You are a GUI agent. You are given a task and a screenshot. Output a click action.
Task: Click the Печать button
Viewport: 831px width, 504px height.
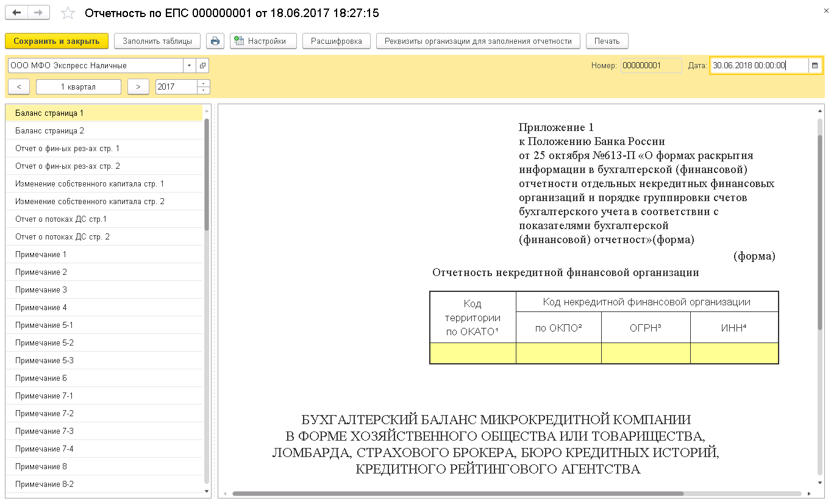tap(607, 41)
